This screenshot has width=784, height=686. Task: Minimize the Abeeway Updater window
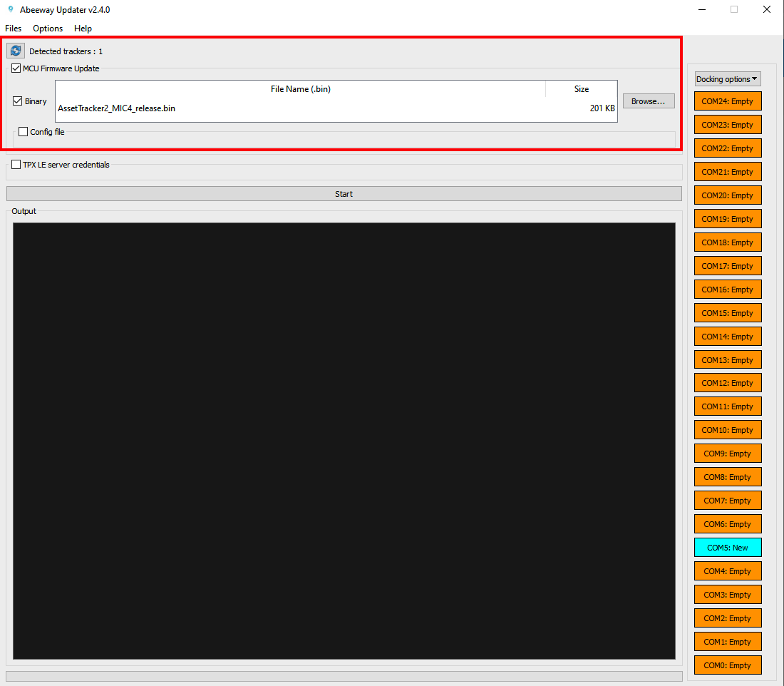click(702, 9)
